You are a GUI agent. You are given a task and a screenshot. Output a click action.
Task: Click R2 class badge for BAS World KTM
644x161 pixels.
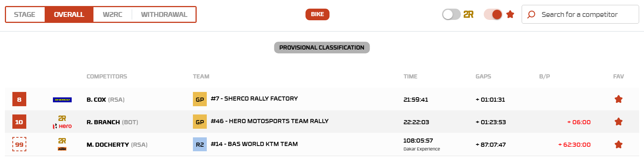[200, 144]
